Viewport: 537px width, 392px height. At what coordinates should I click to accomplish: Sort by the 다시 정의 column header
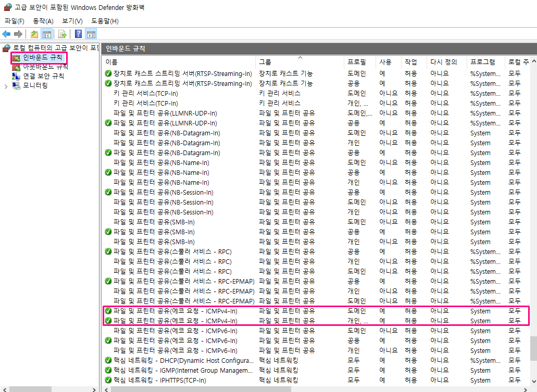(447, 62)
